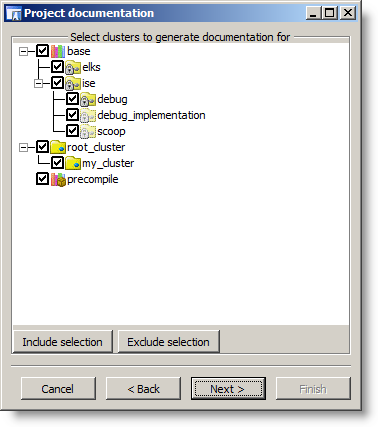This screenshot has height=427, width=378.
Task: Untick the precompile checkbox
Action: [42, 179]
